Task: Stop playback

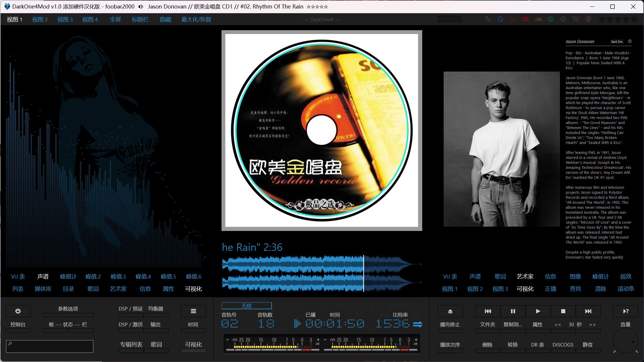Action: (x=563, y=311)
